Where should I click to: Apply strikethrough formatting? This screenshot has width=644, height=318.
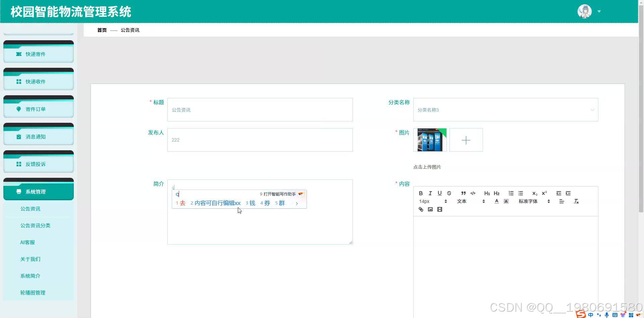pos(449,193)
